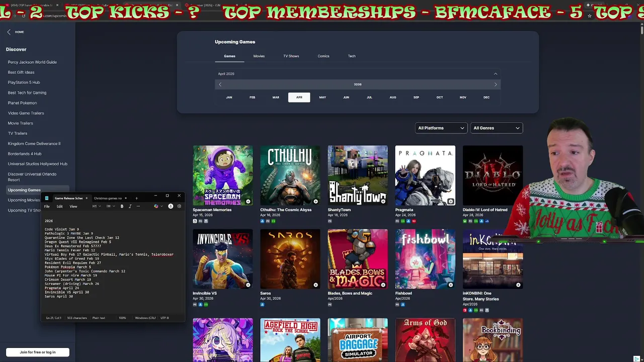Image resolution: width=644 pixels, height=362 pixels.
Task: Select MAY in month selector
Action: (323, 97)
